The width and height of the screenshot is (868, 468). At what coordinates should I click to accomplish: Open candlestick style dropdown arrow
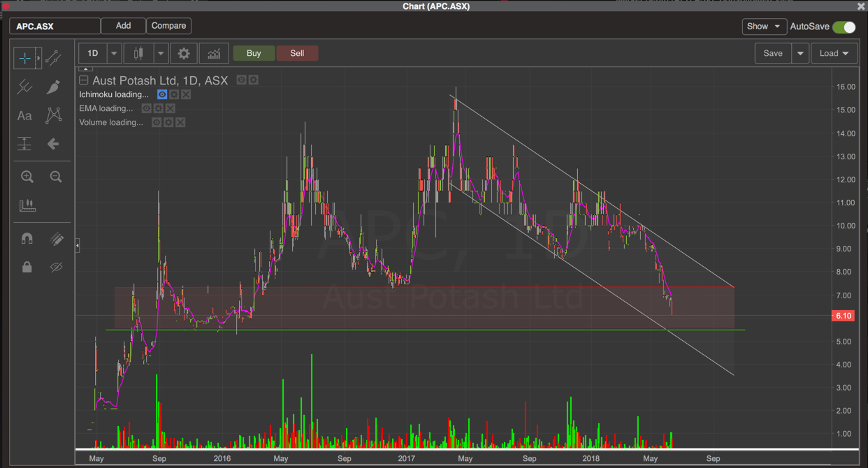click(161, 53)
